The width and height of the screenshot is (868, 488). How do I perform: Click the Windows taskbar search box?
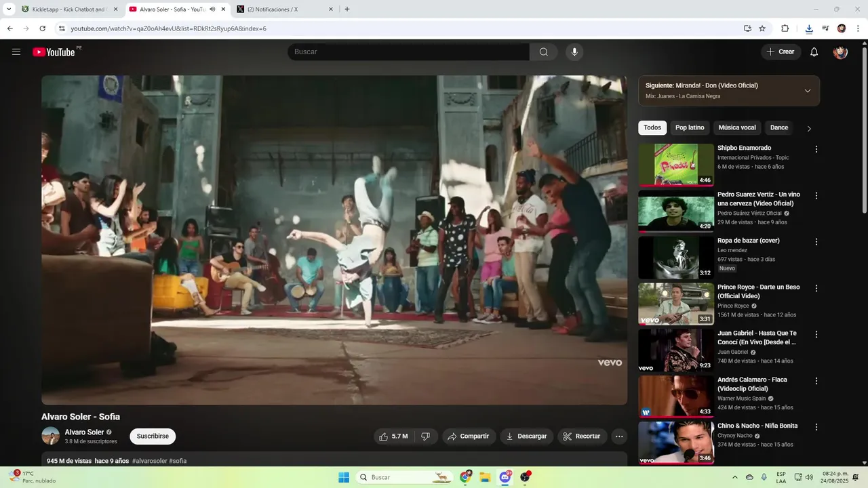point(405,477)
